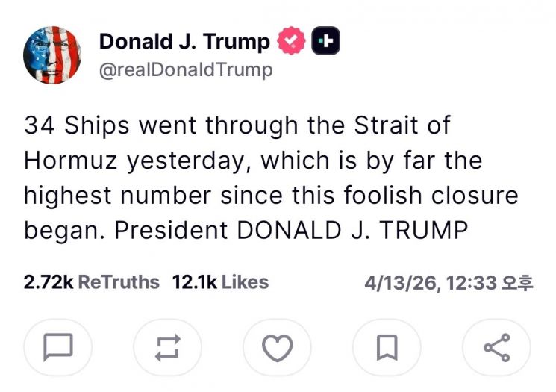
Task: View the 12.1k Likes list
Action: [x=220, y=282]
